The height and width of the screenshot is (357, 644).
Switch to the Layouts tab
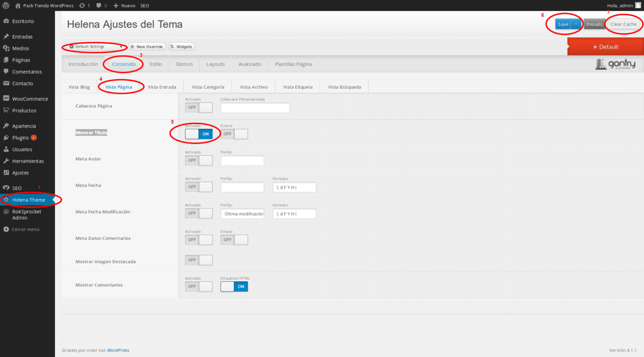point(215,64)
